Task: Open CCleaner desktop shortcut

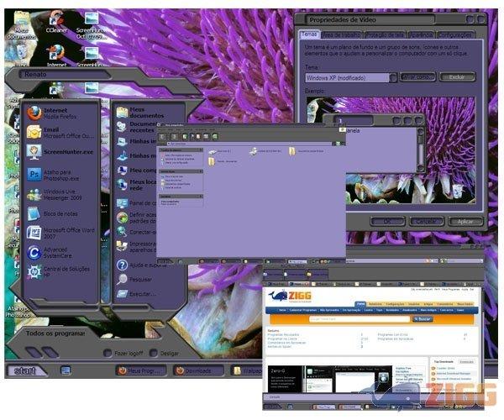Action: pyautogui.click(x=56, y=23)
